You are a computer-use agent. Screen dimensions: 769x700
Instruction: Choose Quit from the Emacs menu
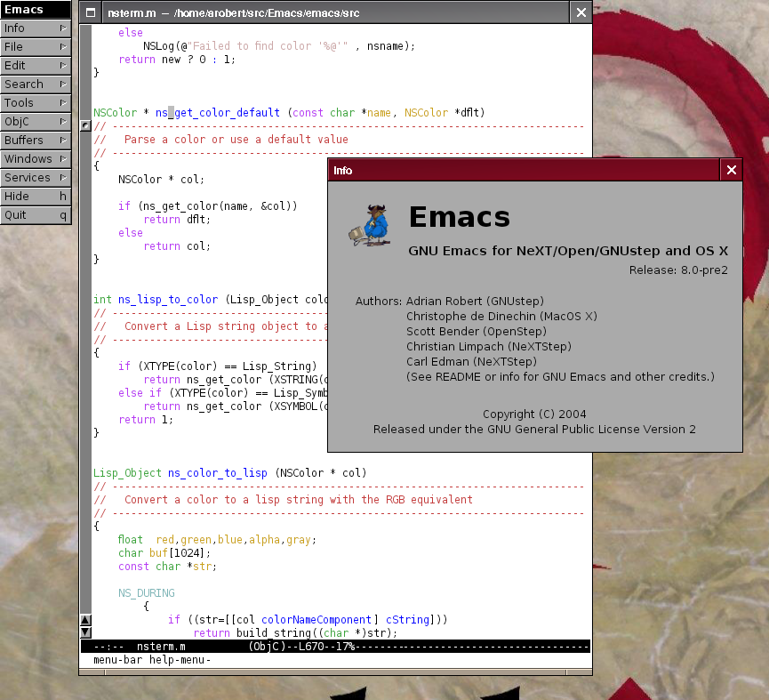tap(36, 214)
